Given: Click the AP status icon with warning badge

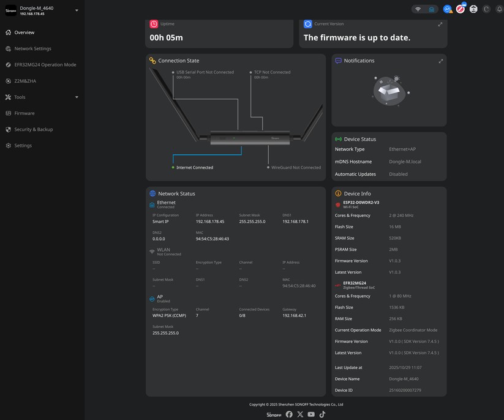Looking at the screenshot, I should coord(447,9).
